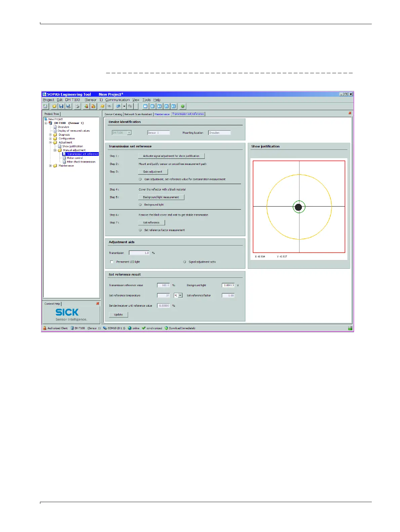Screen dimensions: 400x532
Task: Open the Communication menu
Action: click(x=117, y=100)
